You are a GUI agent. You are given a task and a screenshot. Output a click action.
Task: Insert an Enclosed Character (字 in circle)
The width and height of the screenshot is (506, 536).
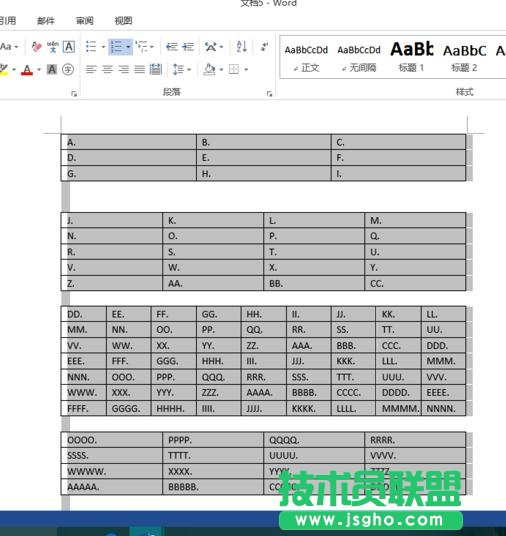coord(68,70)
